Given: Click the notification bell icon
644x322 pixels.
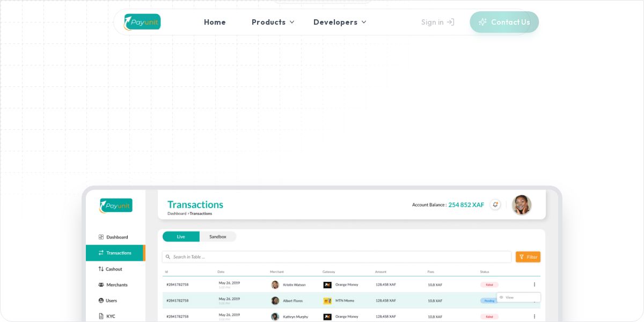Looking at the screenshot, I should click(x=495, y=204).
